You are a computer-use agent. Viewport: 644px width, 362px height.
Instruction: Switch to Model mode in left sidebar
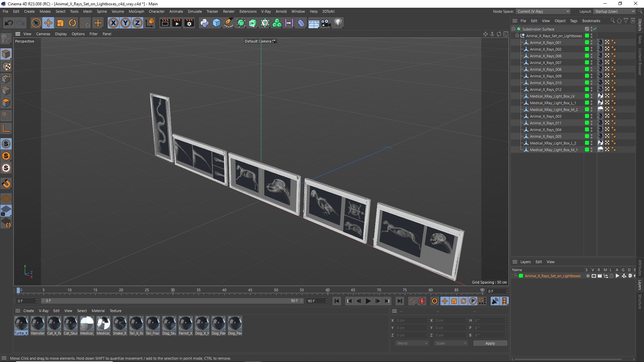coord(6,54)
